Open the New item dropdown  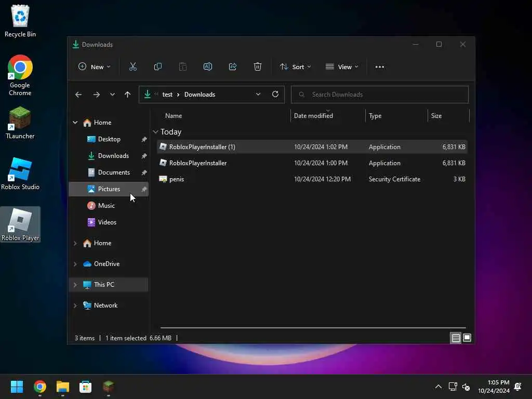95,67
